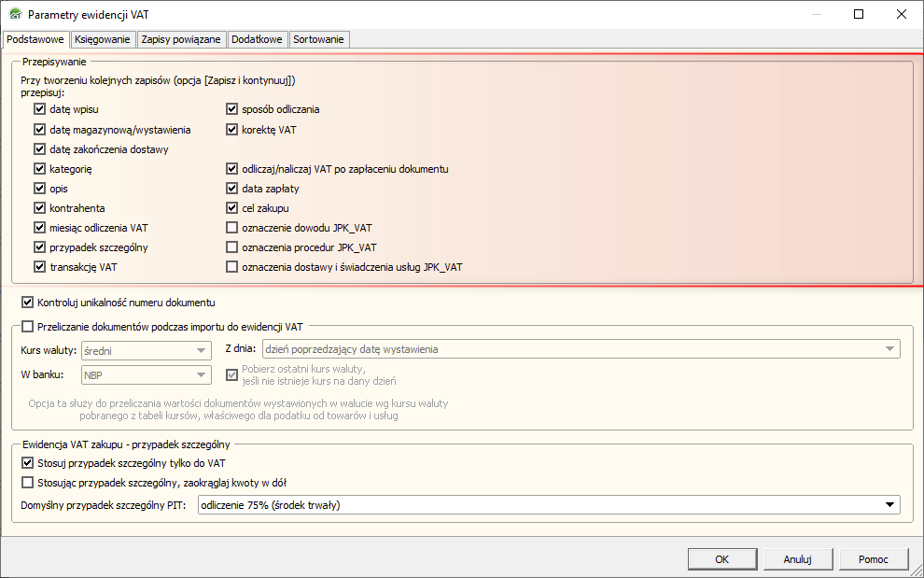Uncheck 'Stosuj przypadek szczególny tylko do VAT'
Image resolution: width=924 pixels, height=578 pixels.
[x=27, y=463]
